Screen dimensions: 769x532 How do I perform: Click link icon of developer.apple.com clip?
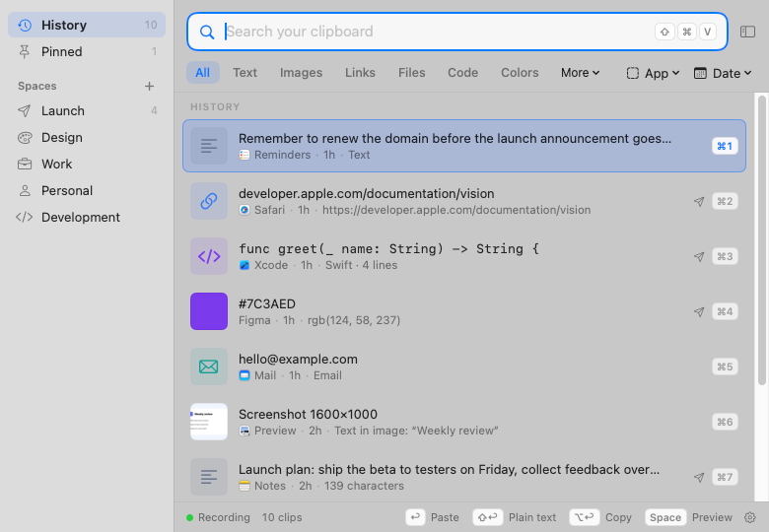point(209,201)
